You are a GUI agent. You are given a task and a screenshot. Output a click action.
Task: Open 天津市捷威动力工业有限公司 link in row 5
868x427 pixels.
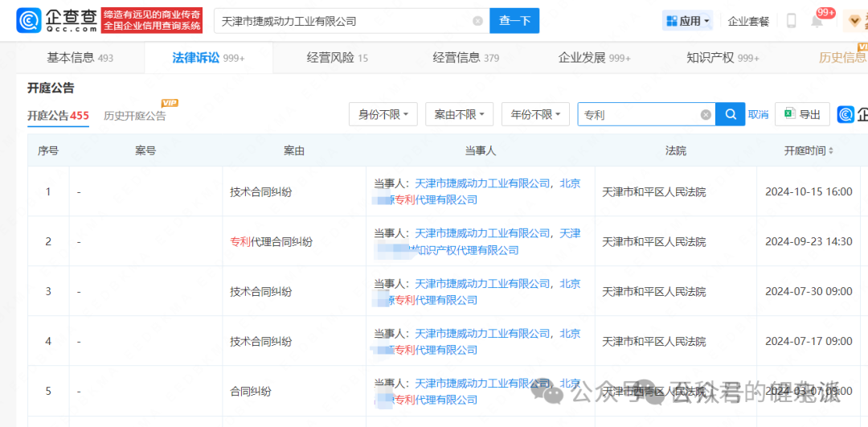[482, 384]
